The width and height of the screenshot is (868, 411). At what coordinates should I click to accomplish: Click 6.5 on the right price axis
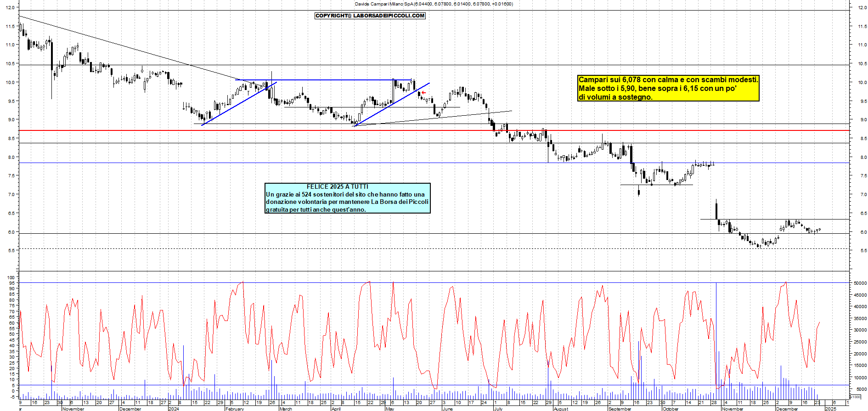(x=863, y=214)
